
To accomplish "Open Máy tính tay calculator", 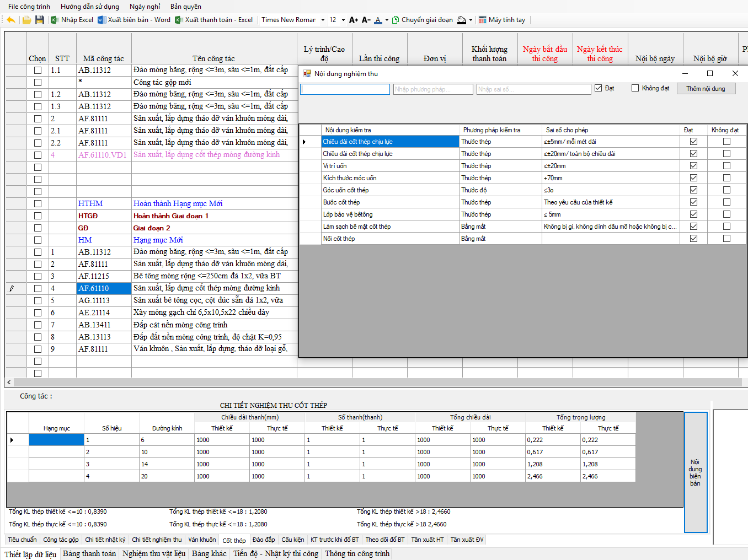I will pyautogui.click(x=502, y=20).
